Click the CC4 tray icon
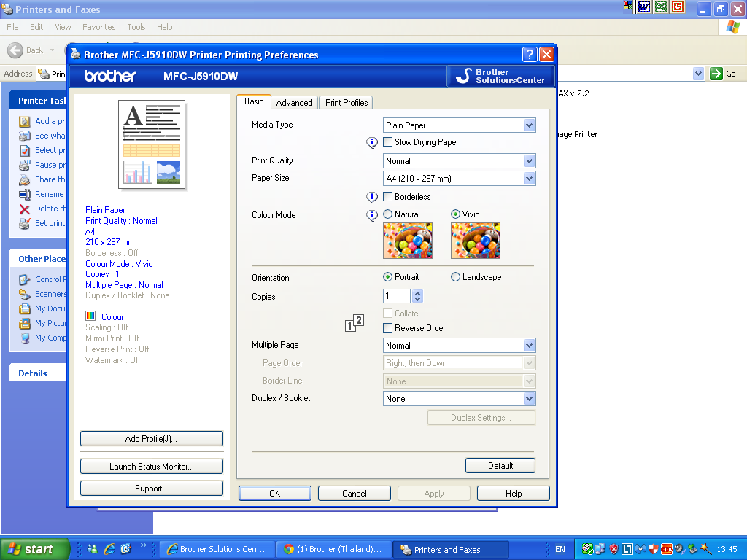 667,550
